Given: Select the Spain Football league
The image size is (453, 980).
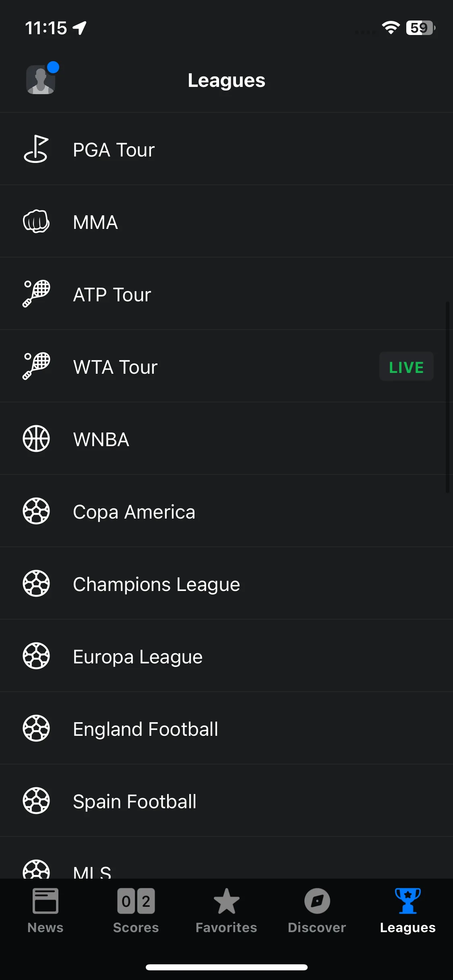Looking at the screenshot, I should coord(226,801).
